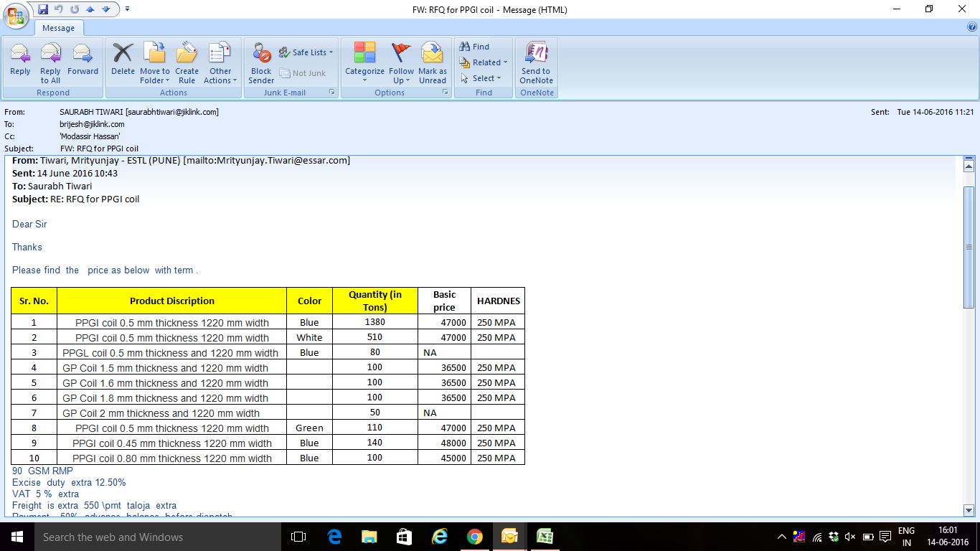This screenshot has width=980, height=551.
Task: Open the Move to Folder dropdown
Action: [x=154, y=75]
